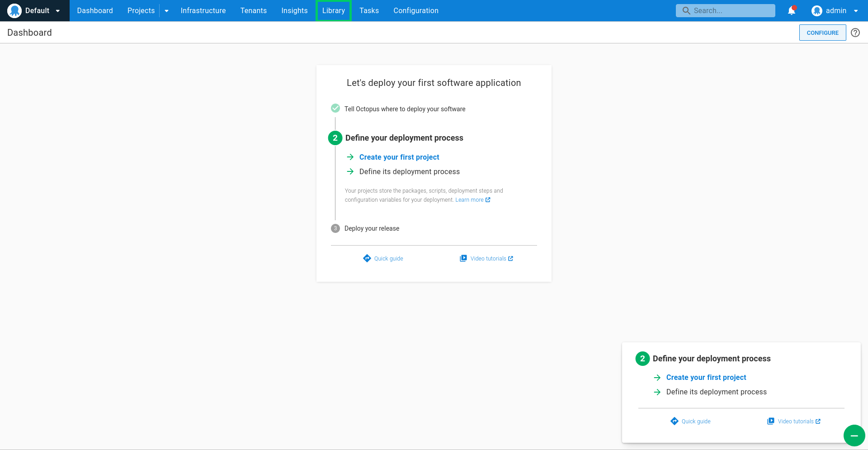Screen dimensions: 868x450
Task: Click Video tutorials play icon in main card
Action: 463,258
